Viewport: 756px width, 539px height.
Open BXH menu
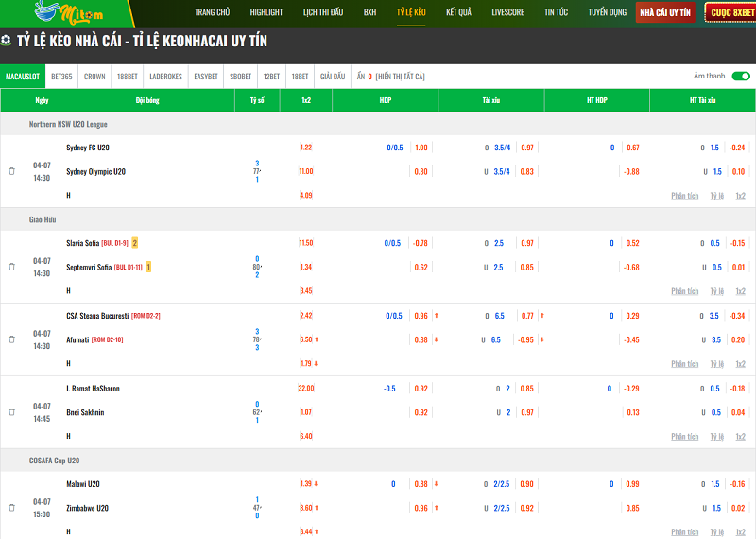pyautogui.click(x=369, y=12)
